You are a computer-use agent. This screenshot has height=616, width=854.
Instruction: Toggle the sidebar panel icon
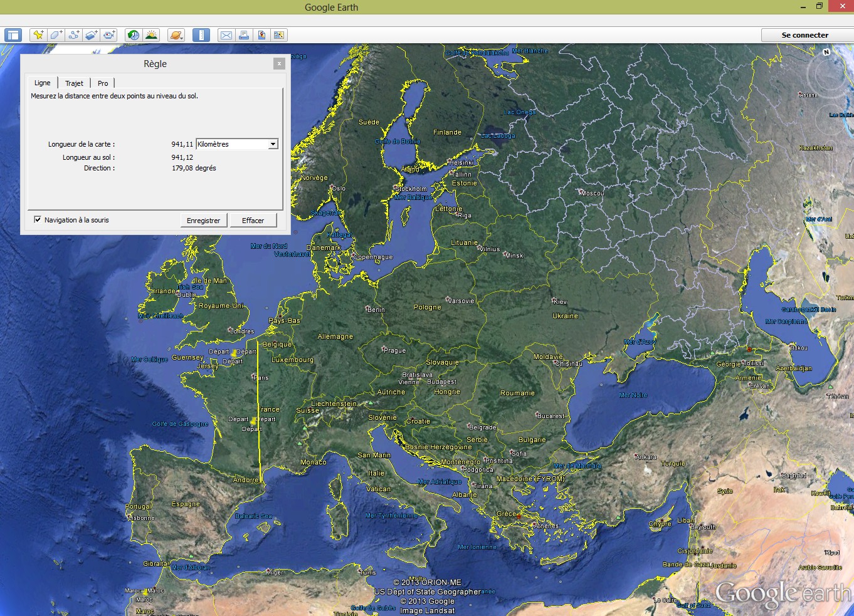(x=13, y=35)
